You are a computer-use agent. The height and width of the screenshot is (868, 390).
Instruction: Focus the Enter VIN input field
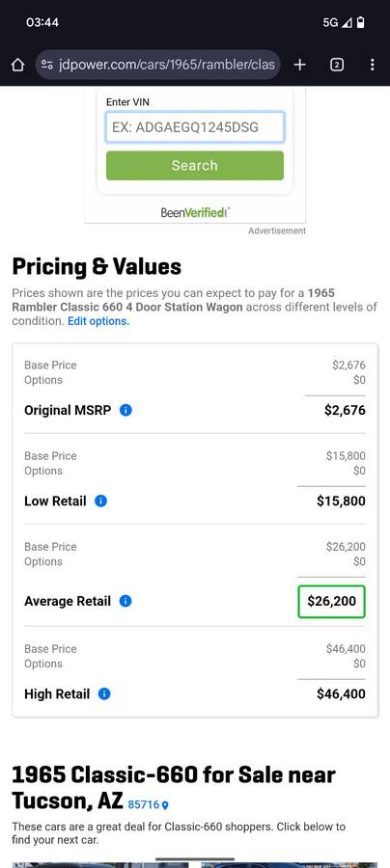point(195,127)
